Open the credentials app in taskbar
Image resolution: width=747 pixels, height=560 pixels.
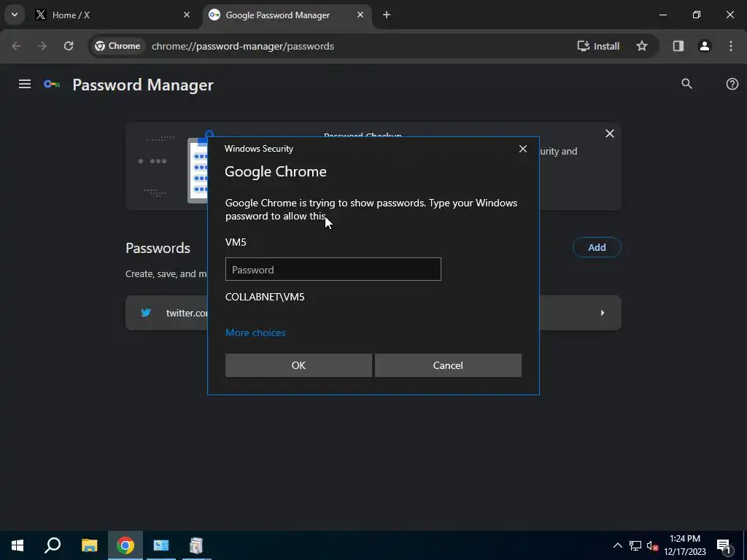point(161,545)
